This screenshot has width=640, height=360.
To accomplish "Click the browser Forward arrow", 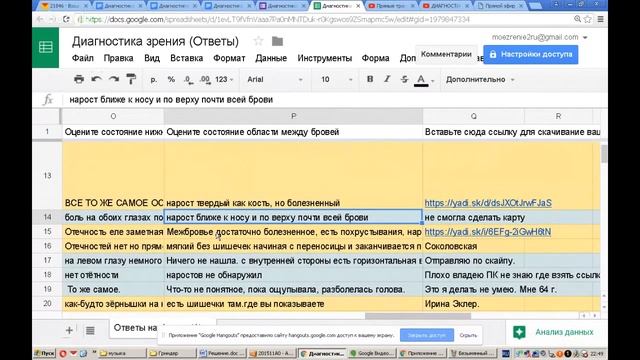I will (x=52, y=19).
